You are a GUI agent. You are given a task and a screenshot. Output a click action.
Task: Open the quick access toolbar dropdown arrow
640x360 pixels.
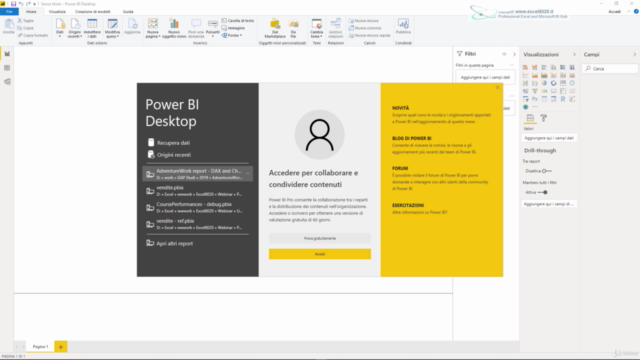pos(34,4)
